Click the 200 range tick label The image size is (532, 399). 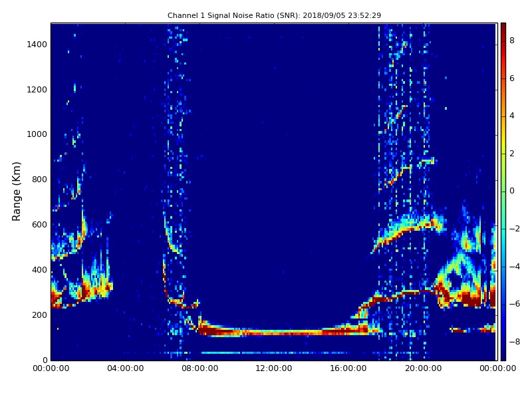tap(39, 315)
